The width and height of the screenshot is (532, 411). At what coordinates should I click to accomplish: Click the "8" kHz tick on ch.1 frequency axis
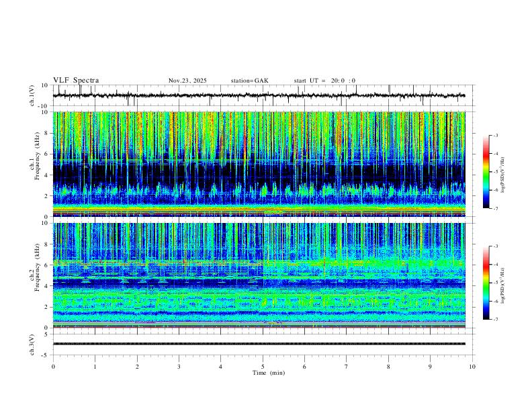click(x=46, y=133)
